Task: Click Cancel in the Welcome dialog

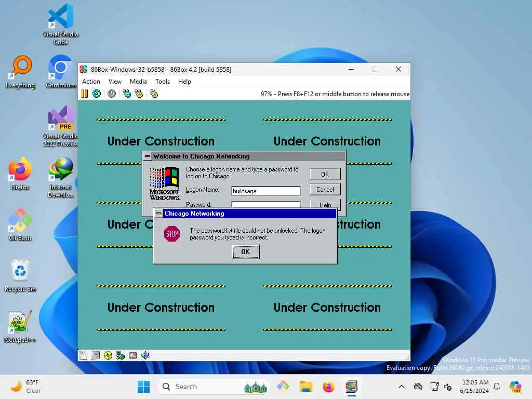Action: (325, 189)
